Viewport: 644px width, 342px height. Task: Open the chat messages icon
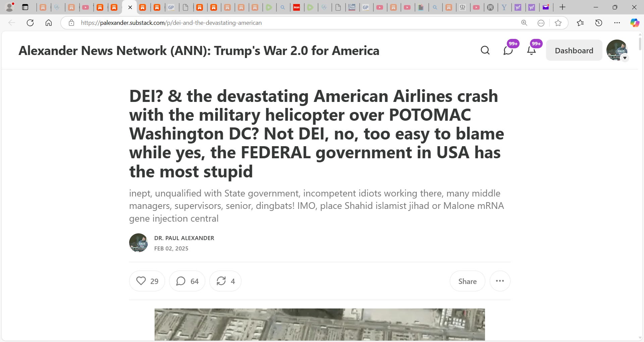(508, 51)
